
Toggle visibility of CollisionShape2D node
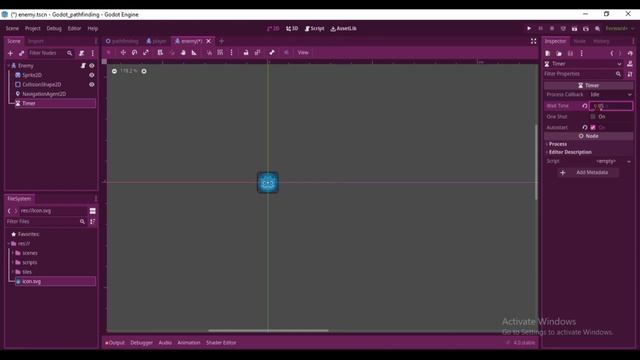91,84
